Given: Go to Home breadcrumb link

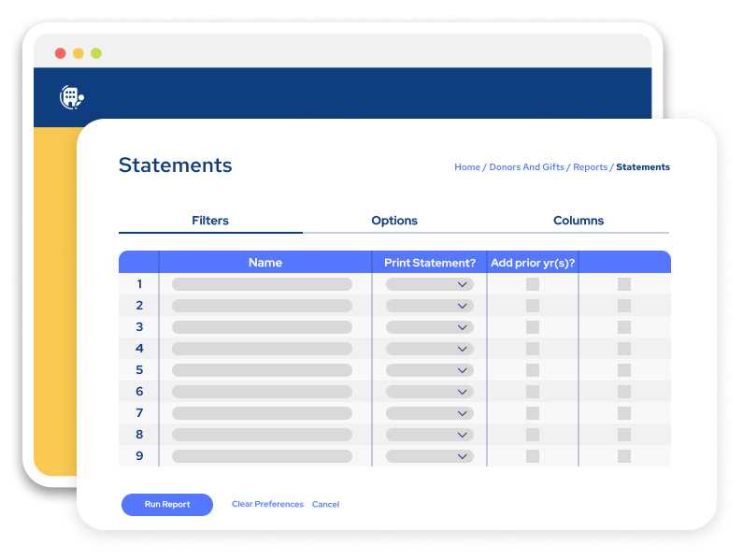Looking at the screenshot, I should (x=467, y=167).
